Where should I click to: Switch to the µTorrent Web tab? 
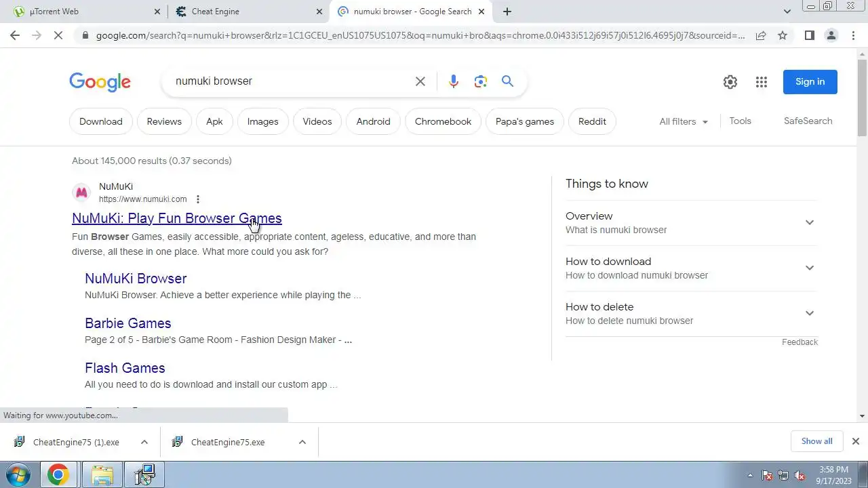86,12
